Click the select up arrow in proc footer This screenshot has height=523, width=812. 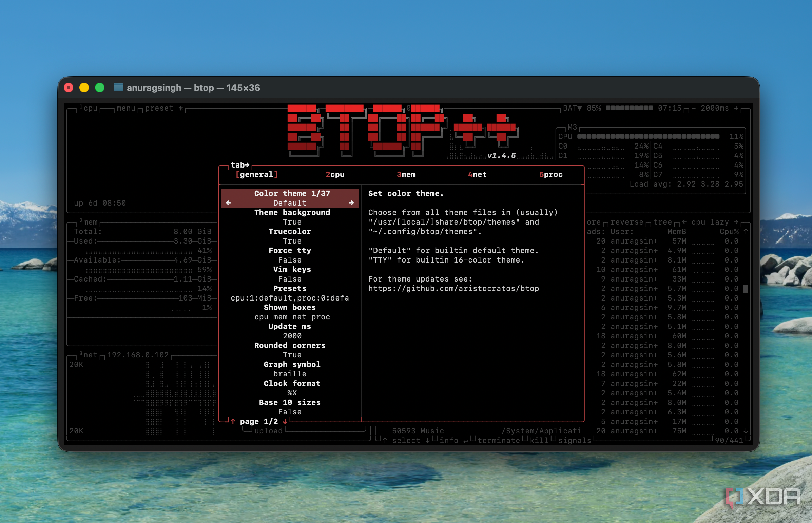(x=385, y=441)
